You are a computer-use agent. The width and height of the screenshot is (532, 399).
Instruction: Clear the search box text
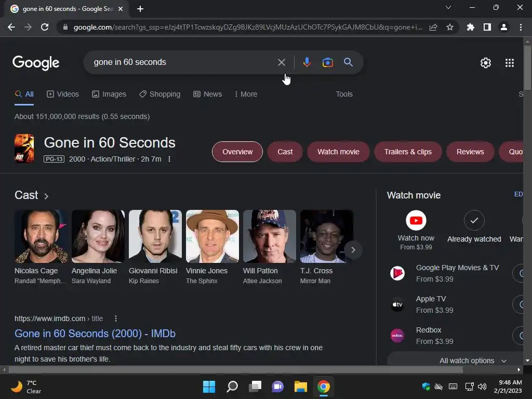pos(281,62)
